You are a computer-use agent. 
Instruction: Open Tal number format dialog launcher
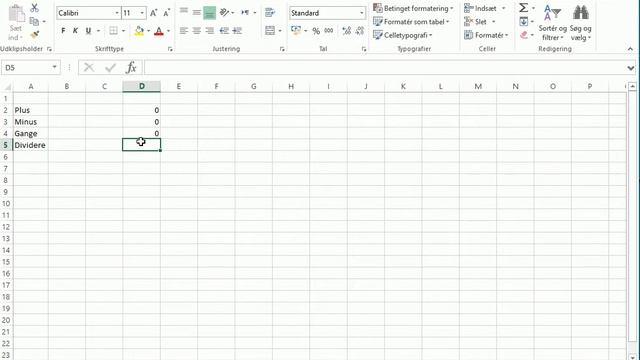tap(364, 49)
